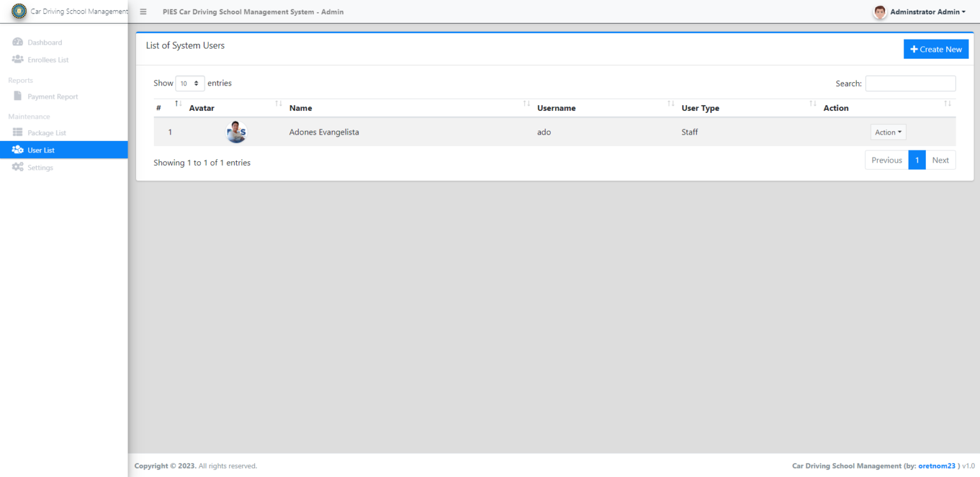Click the Create New button

(x=936, y=49)
